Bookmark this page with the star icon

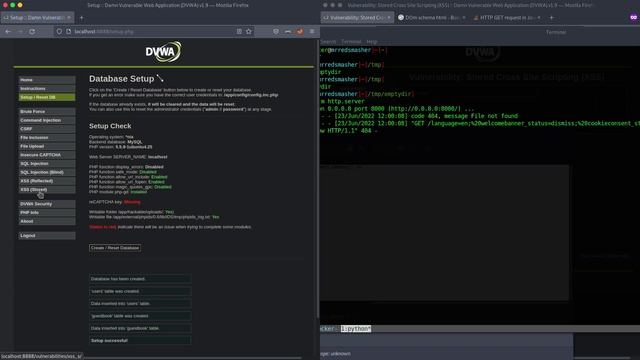coord(249,31)
